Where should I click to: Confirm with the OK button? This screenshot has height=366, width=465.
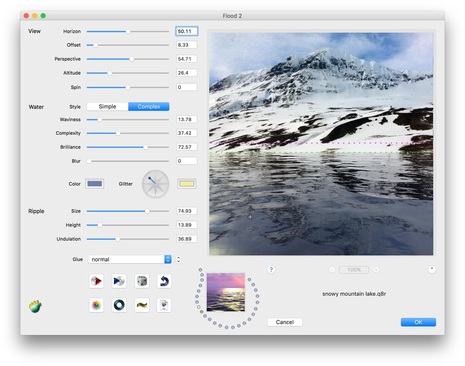[x=418, y=322]
